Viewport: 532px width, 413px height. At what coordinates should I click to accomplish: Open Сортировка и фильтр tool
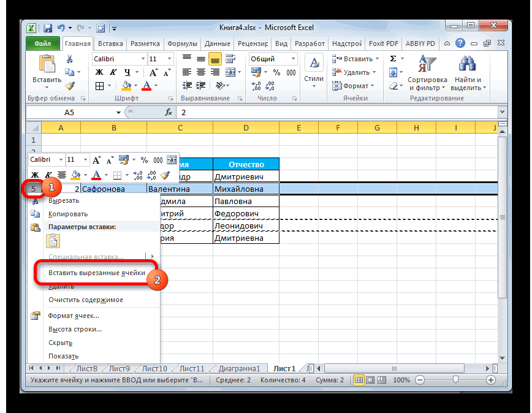tap(427, 74)
